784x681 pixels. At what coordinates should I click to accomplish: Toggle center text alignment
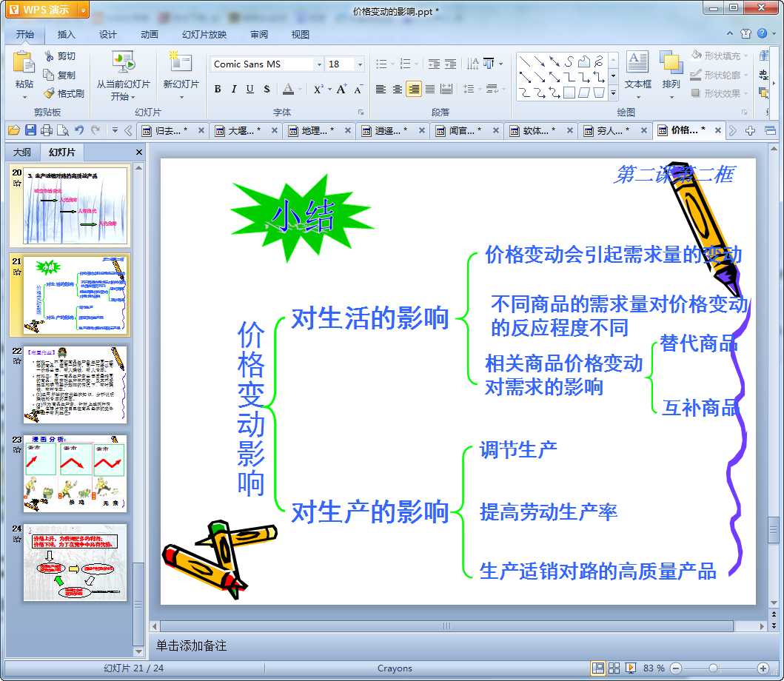pyautogui.click(x=397, y=89)
